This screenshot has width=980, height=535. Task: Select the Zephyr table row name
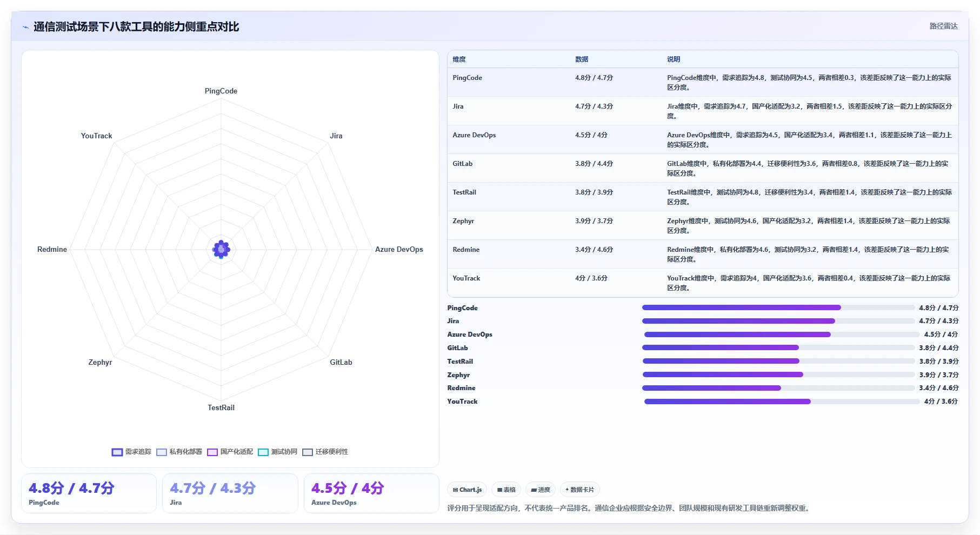463,221
